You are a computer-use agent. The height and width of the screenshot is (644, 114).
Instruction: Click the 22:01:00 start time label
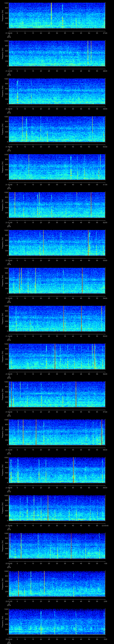pos(9,601)
